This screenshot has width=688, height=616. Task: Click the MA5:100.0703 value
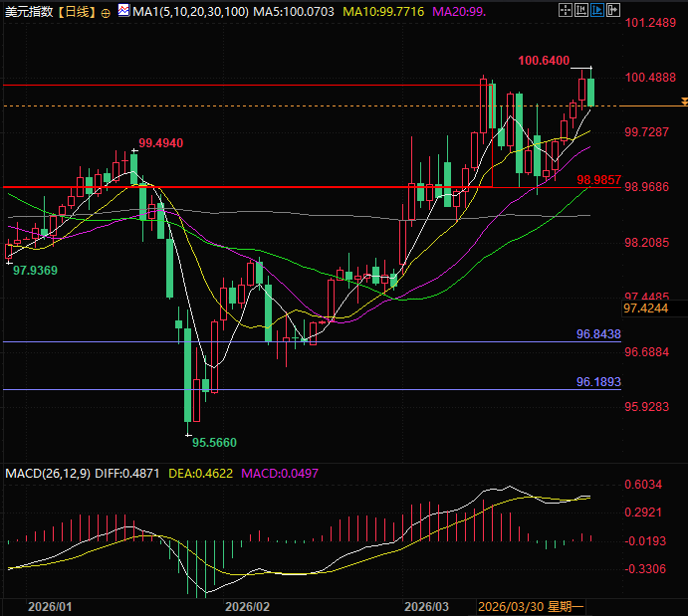point(294,12)
